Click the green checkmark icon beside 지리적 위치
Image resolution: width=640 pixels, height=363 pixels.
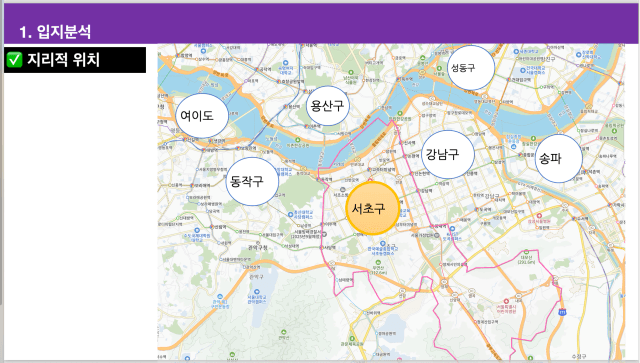tap(15, 60)
